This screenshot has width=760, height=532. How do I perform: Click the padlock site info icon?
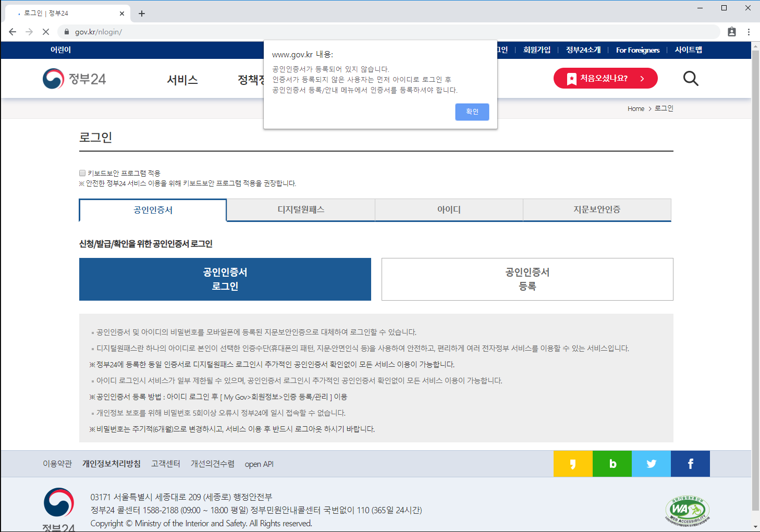coord(66,32)
